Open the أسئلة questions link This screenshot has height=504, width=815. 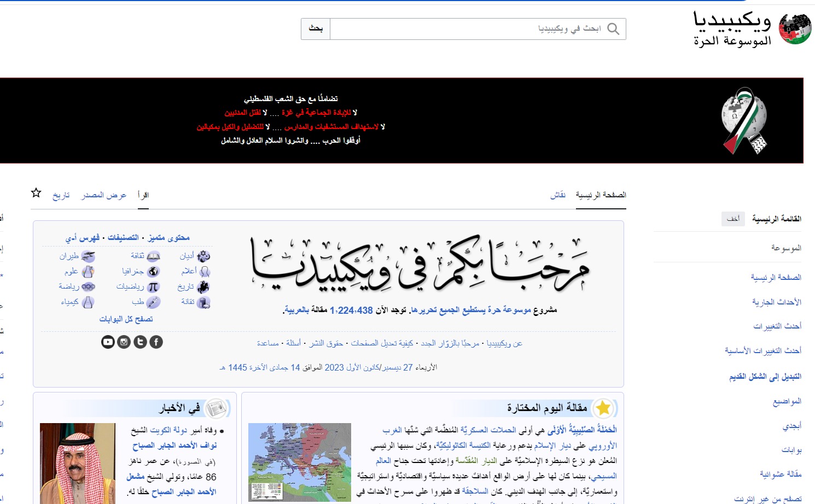294,343
